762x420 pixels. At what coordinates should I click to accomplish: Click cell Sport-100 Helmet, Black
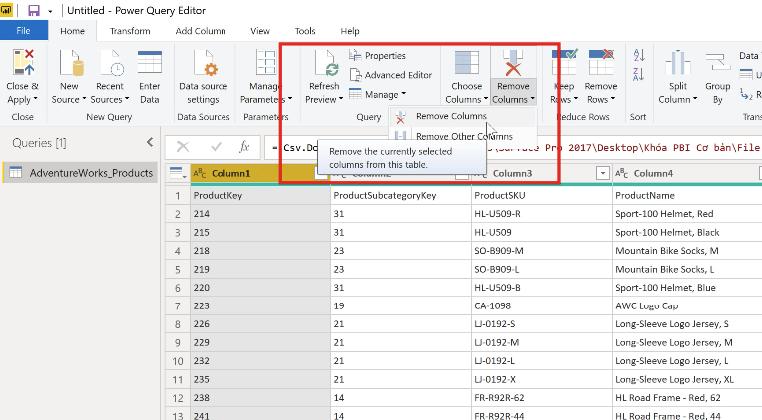tap(687, 232)
